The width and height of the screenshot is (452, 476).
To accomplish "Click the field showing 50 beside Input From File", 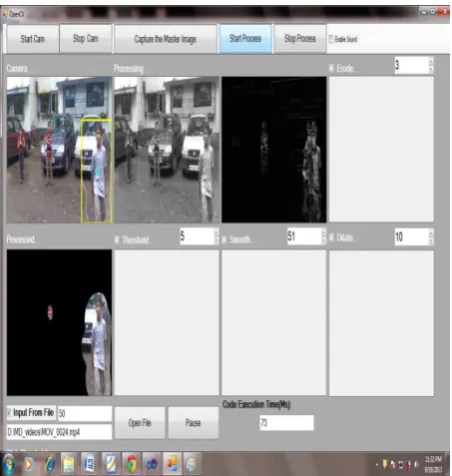I will pos(85,413).
